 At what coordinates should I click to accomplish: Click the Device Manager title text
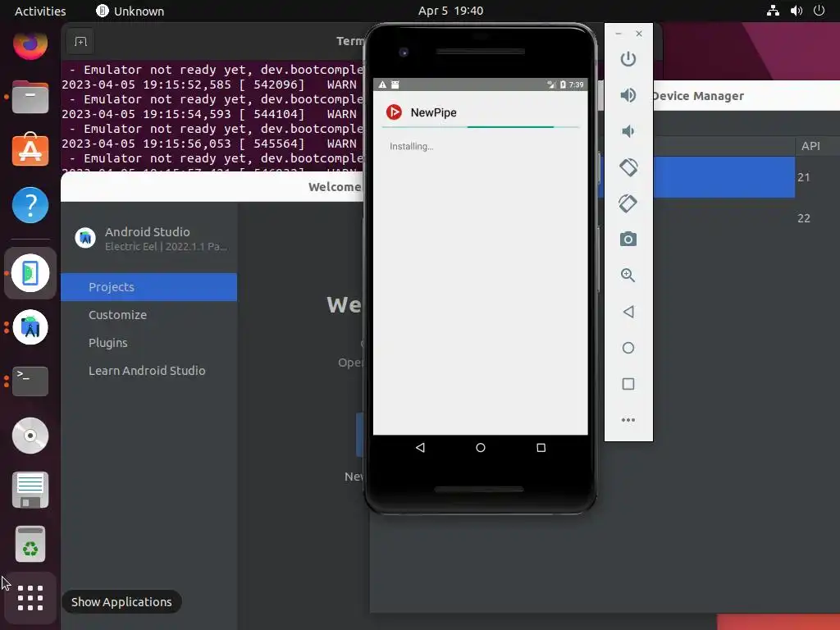click(698, 96)
